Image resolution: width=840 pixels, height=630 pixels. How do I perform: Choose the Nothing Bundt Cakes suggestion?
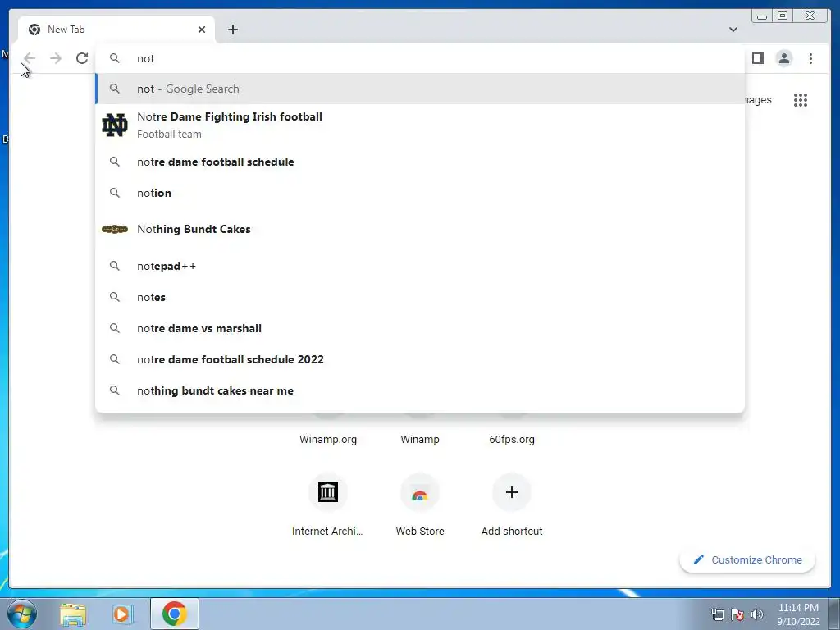point(420,230)
